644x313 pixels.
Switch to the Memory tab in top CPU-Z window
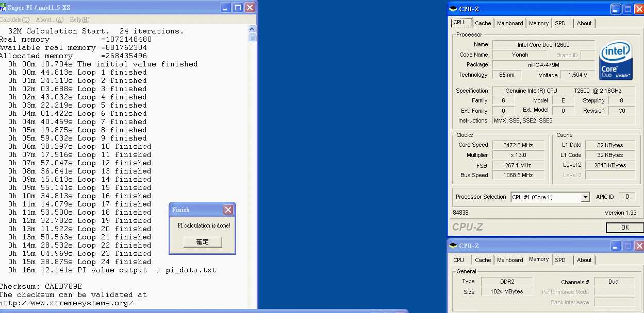pyautogui.click(x=539, y=23)
